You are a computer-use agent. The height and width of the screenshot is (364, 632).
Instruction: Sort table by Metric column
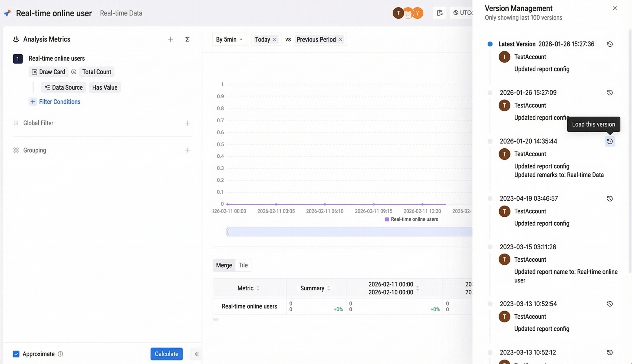[258, 288]
